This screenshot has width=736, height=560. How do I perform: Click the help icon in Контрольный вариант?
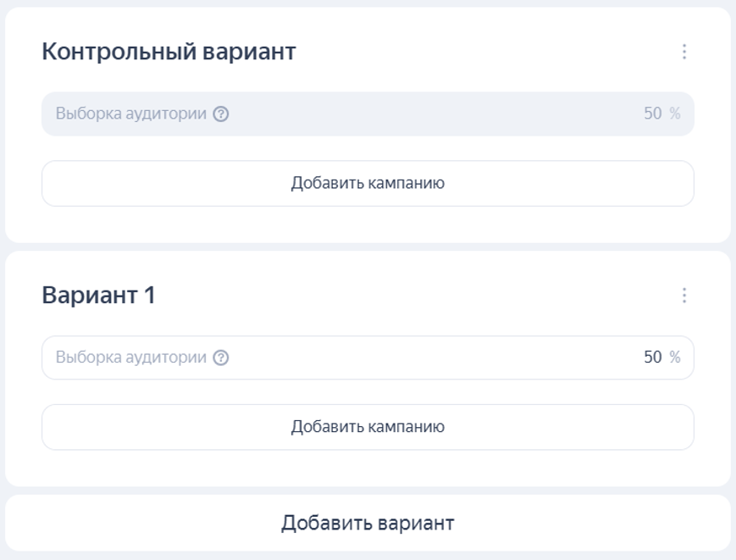[221, 114]
